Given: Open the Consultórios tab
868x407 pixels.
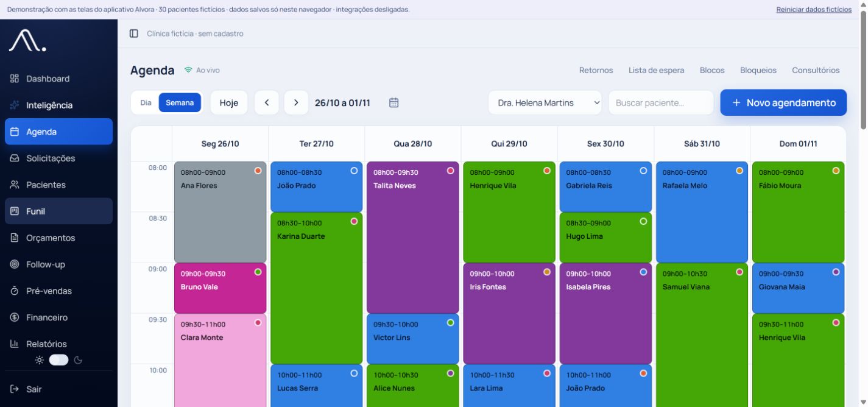Looking at the screenshot, I should (x=816, y=70).
